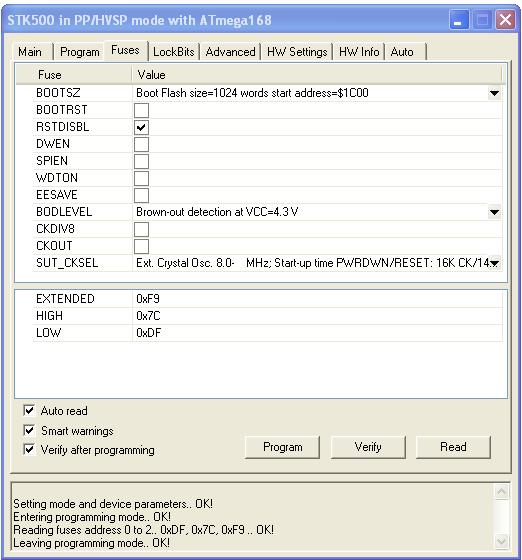This screenshot has width=522, height=560.
Task: Click the Fuse column header
Action: 74,75
